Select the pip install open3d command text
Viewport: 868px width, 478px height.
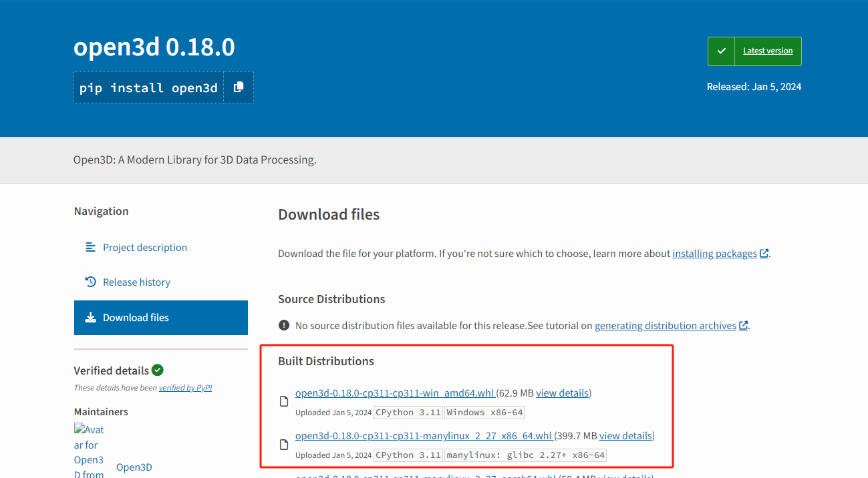click(x=148, y=88)
